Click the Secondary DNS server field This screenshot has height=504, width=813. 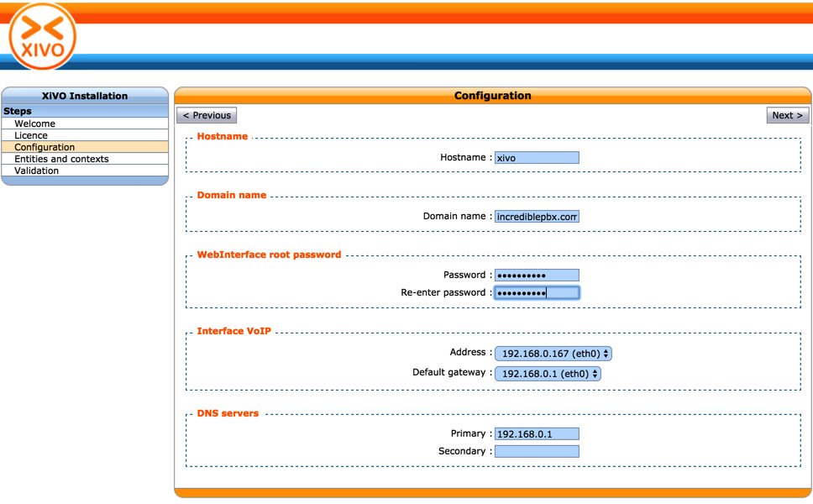[537, 452]
